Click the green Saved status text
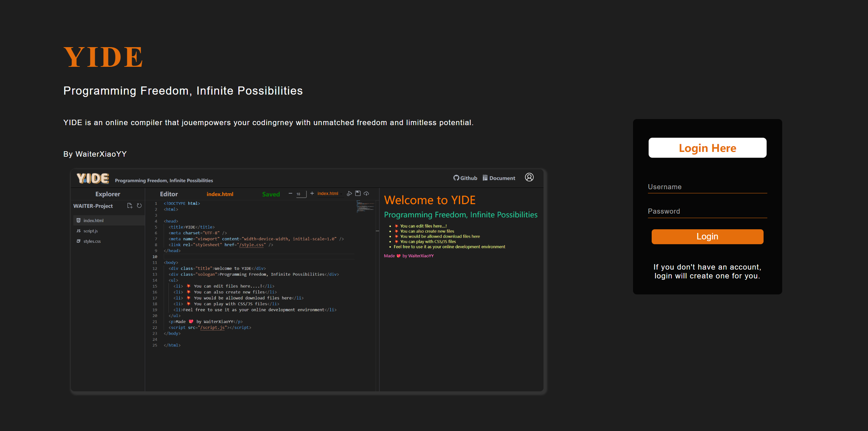 (x=271, y=194)
